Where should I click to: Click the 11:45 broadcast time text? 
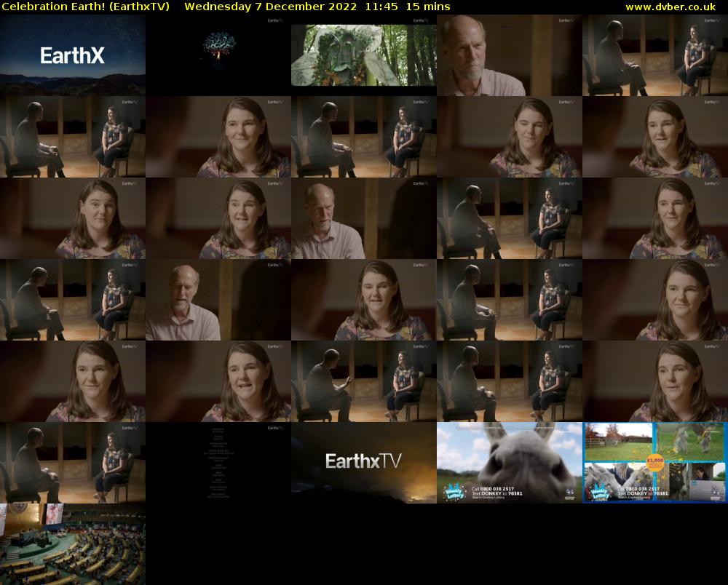pyautogui.click(x=381, y=7)
